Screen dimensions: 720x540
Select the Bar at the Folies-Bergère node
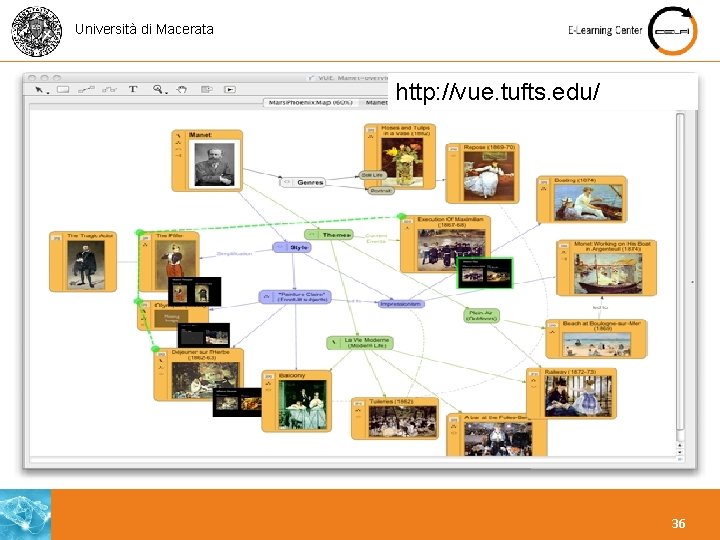coord(496,434)
